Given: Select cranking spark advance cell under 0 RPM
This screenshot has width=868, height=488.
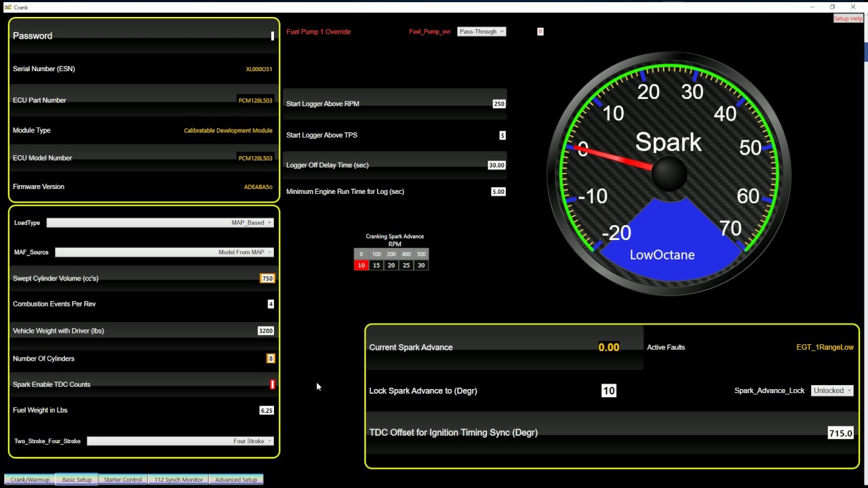Looking at the screenshot, I should 361,265.
